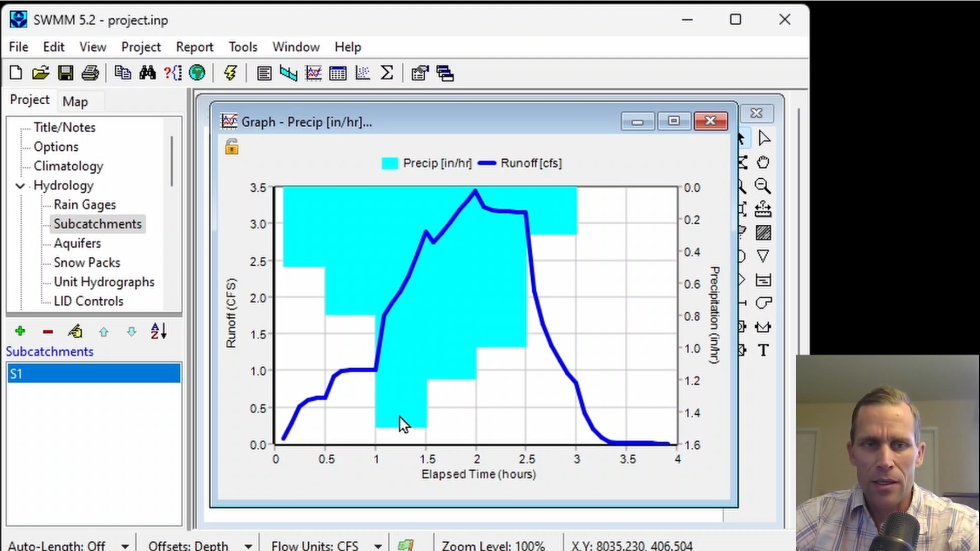Click the Options toolbar icon with the pointing hand

[x=420, y=73]
